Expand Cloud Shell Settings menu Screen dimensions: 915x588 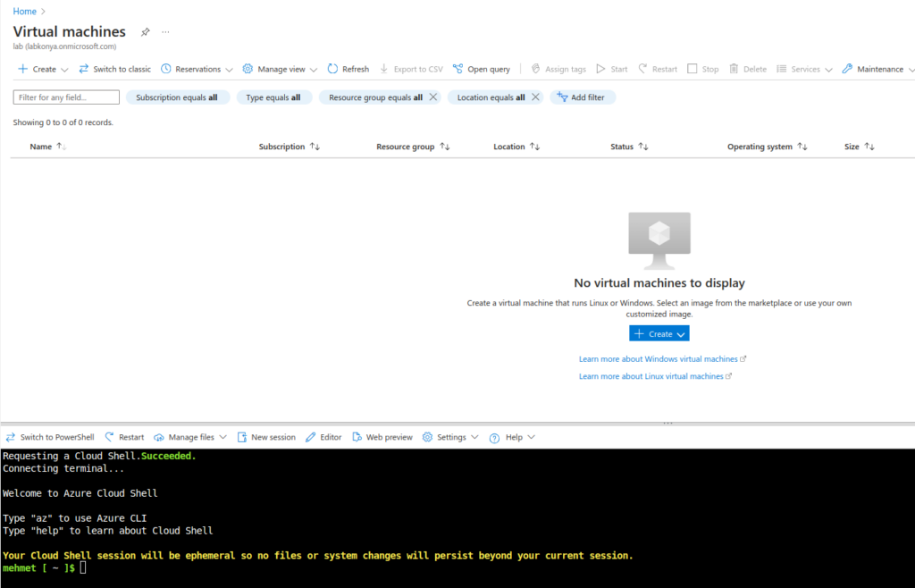pos(450,437)
